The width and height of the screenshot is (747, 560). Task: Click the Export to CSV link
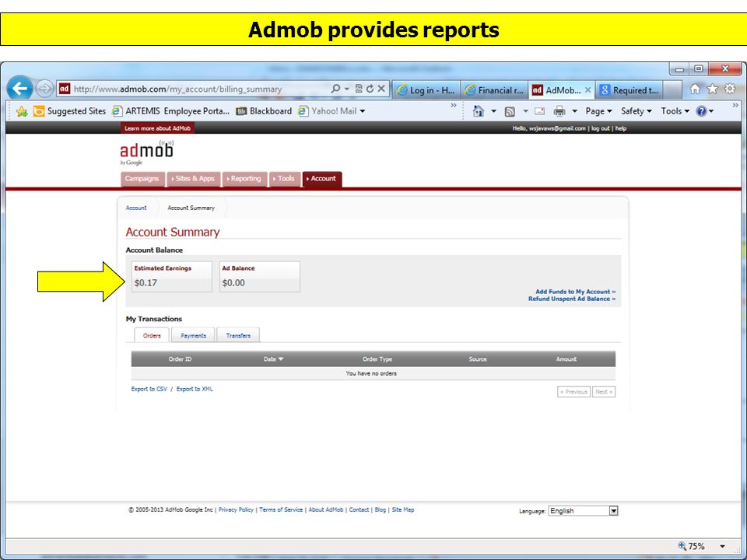point(149,389)
